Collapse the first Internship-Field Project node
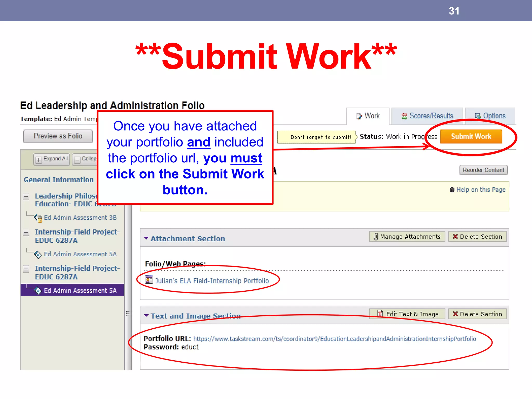Viewport: 532px width, 399px height. tap(26, 232)
